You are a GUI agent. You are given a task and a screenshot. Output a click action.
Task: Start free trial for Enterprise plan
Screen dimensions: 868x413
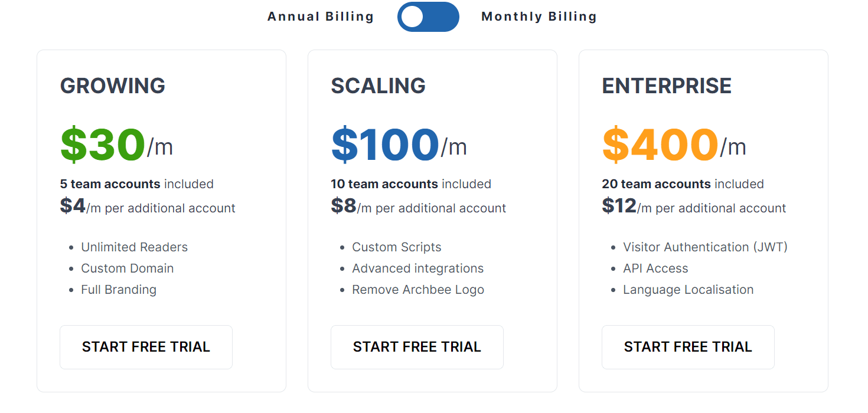[x=688, y=347]
